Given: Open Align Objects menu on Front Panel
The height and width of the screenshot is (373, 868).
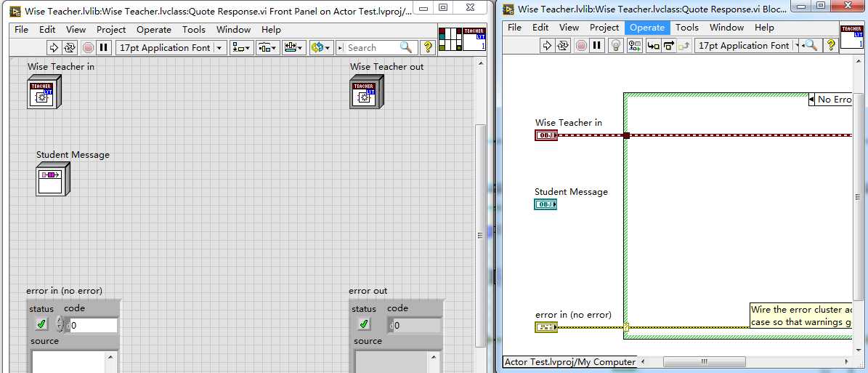Looking at the screenshot, I should coord(241,48).
